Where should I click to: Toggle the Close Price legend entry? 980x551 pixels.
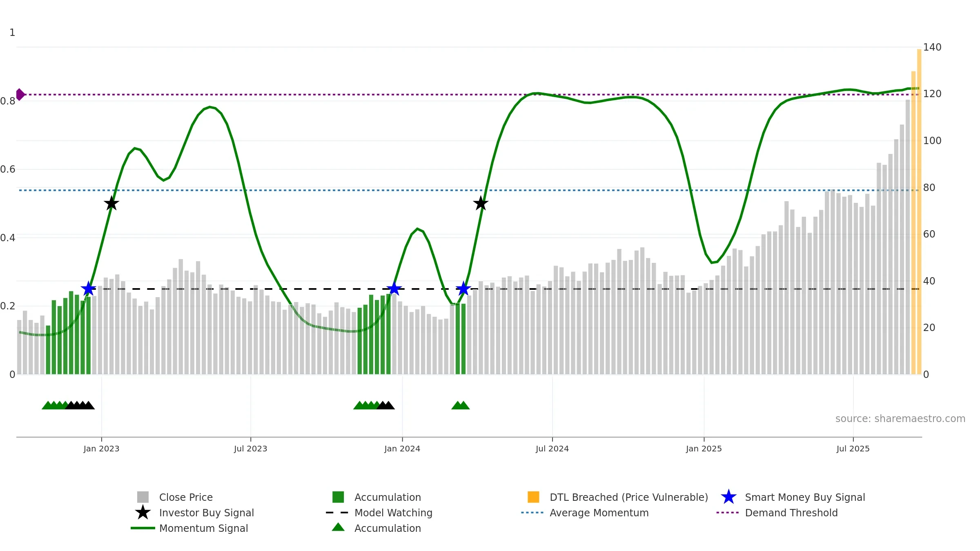click(186, 497)
